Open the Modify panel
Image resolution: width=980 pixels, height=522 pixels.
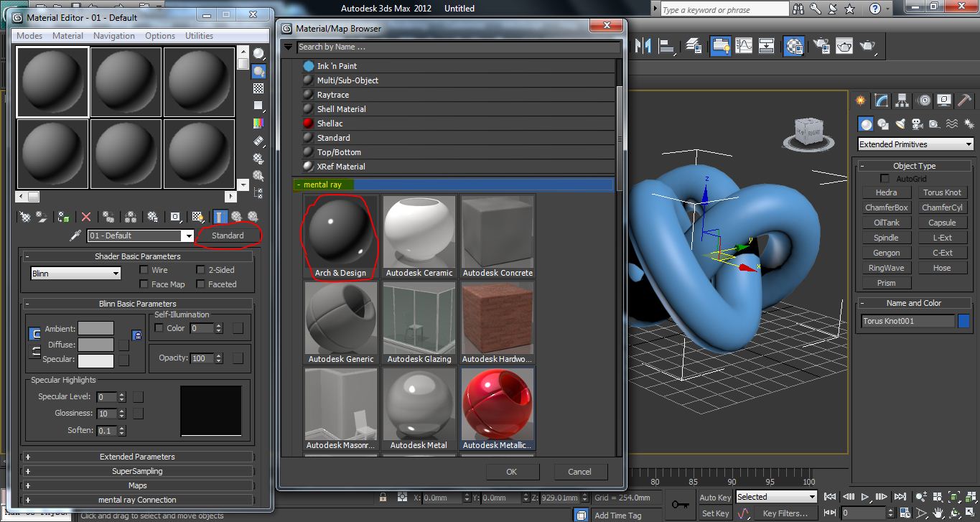point(880,101)
